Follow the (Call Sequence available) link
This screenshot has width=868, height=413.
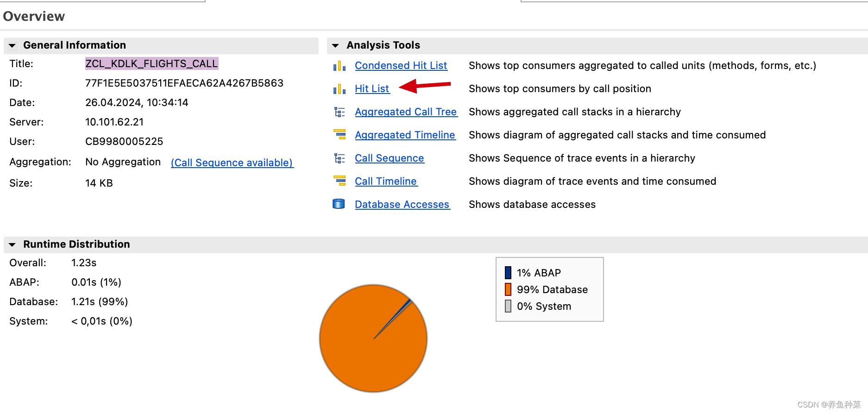tap(232, 163)
